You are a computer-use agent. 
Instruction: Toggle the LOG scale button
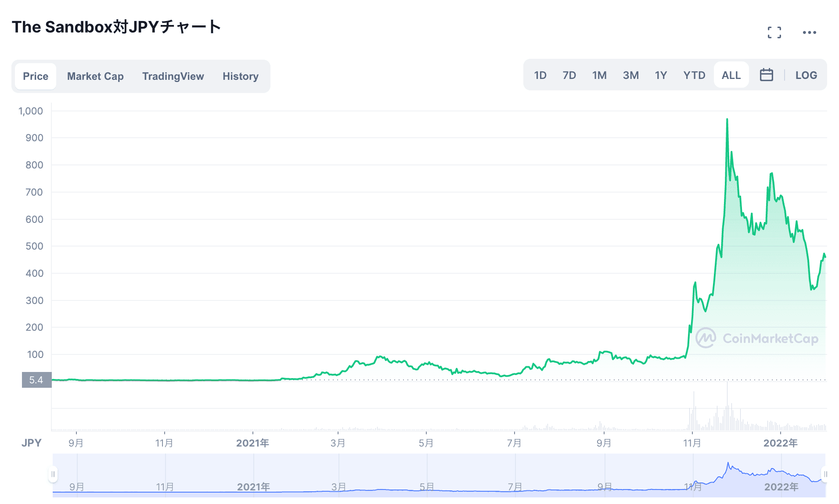coord(806,75)
